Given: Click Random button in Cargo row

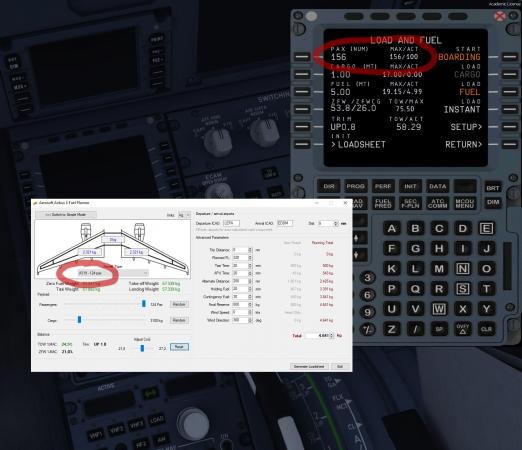Looking at the screenshot, I should (179, 320).
